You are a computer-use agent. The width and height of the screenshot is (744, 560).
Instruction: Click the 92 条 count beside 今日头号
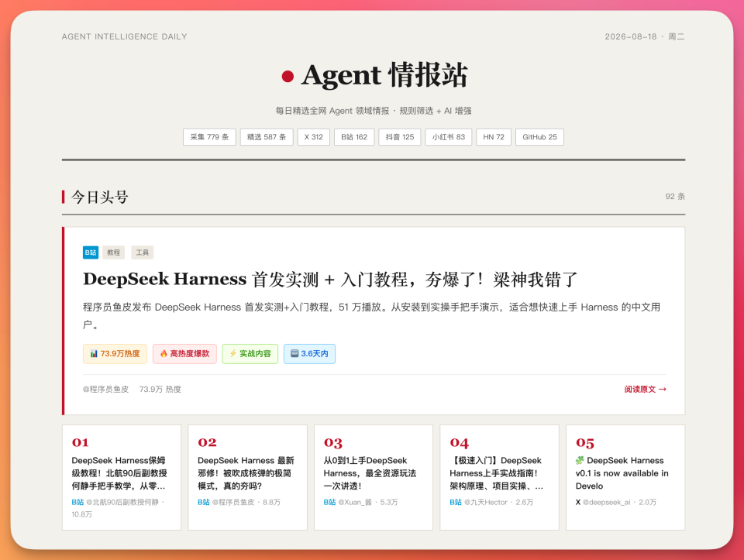click(675, 196)
